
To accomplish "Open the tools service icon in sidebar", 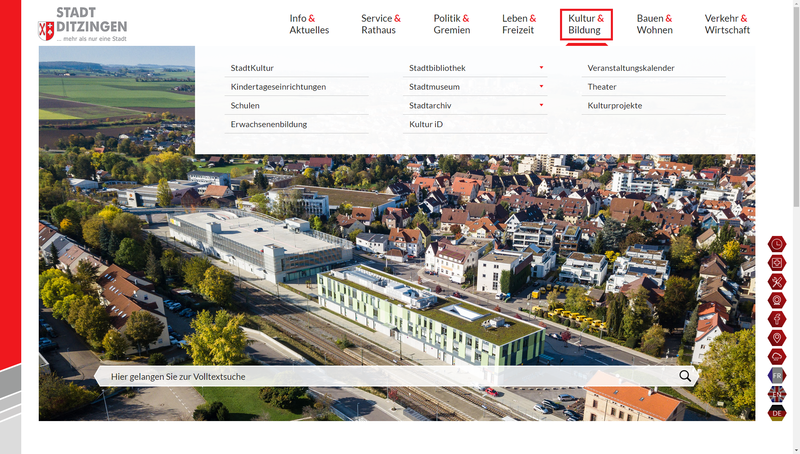I will (x=777, y=282).
